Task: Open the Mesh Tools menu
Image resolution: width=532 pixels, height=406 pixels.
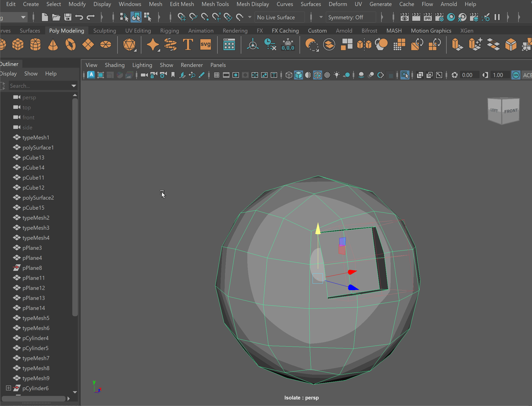Action: [215, 4]
